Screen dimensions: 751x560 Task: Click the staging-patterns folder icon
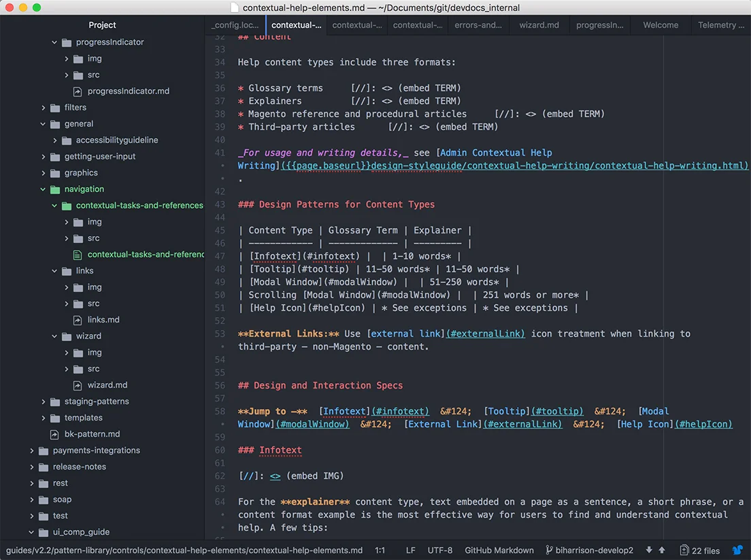coord(55,402)
